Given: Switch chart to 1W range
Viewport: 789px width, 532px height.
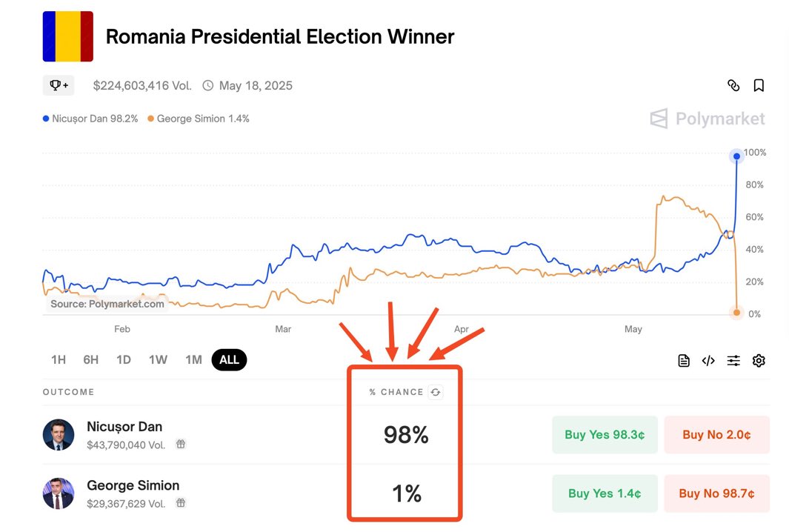Looking at the screenshot, I should (158, 360).
